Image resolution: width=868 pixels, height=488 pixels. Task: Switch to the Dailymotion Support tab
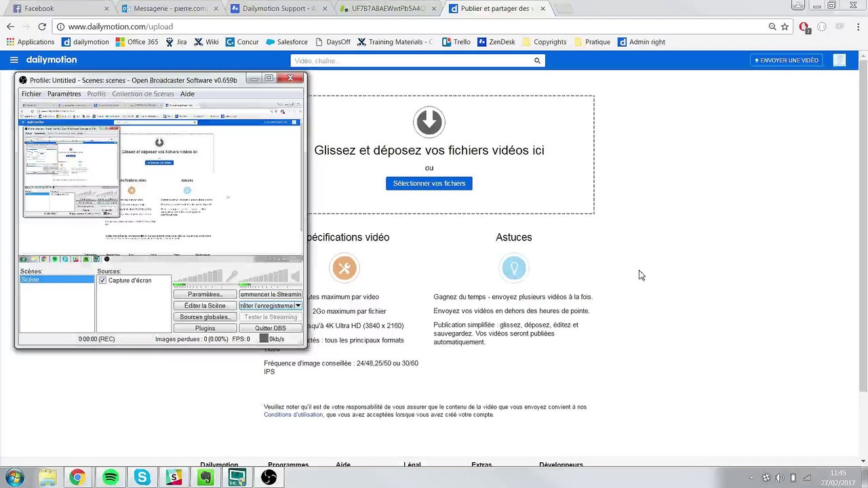click(279, 9)
